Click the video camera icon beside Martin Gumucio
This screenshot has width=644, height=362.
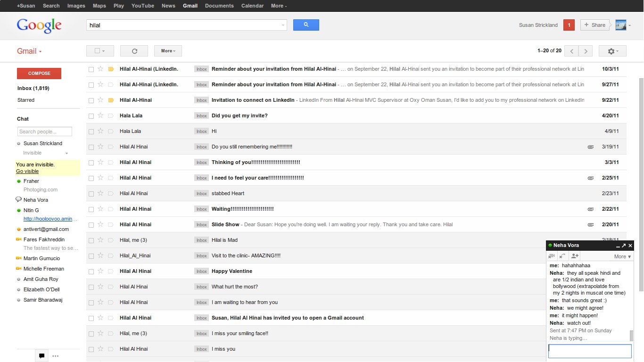[x=18, y=258]
